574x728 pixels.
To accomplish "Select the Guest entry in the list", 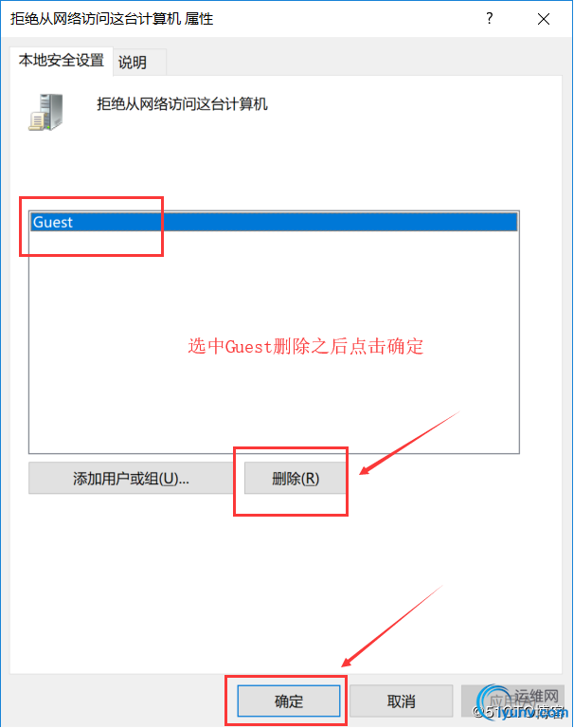I will [274, 222].
